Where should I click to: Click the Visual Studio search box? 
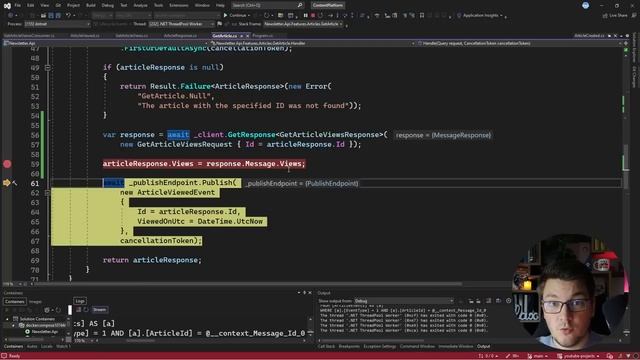(267, 5)
